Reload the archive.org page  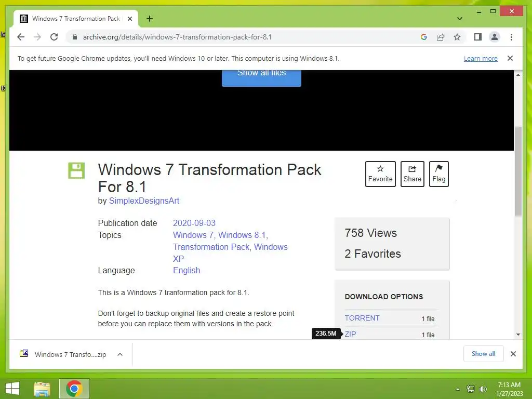(54, 37)
